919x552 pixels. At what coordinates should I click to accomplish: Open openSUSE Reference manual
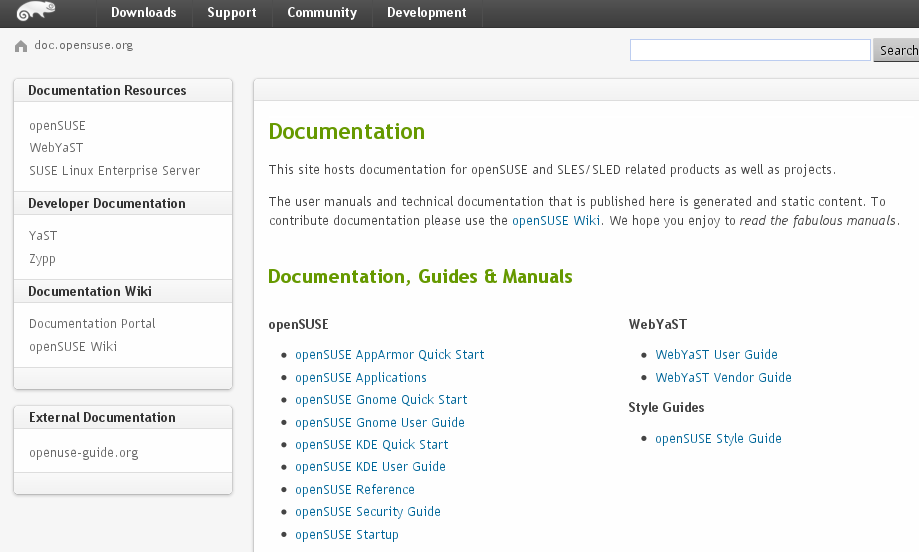[355, 490]
